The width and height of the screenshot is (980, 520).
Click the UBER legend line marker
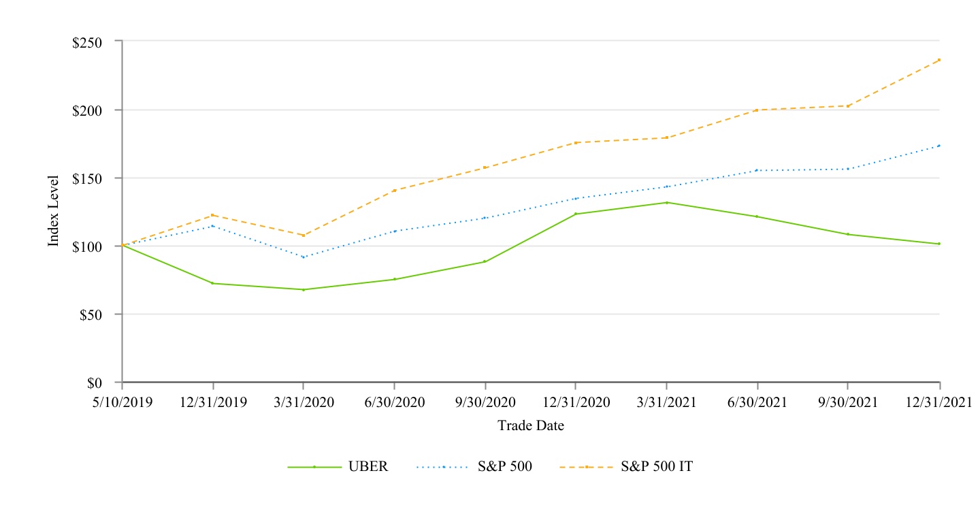click(x=314, y=467)
